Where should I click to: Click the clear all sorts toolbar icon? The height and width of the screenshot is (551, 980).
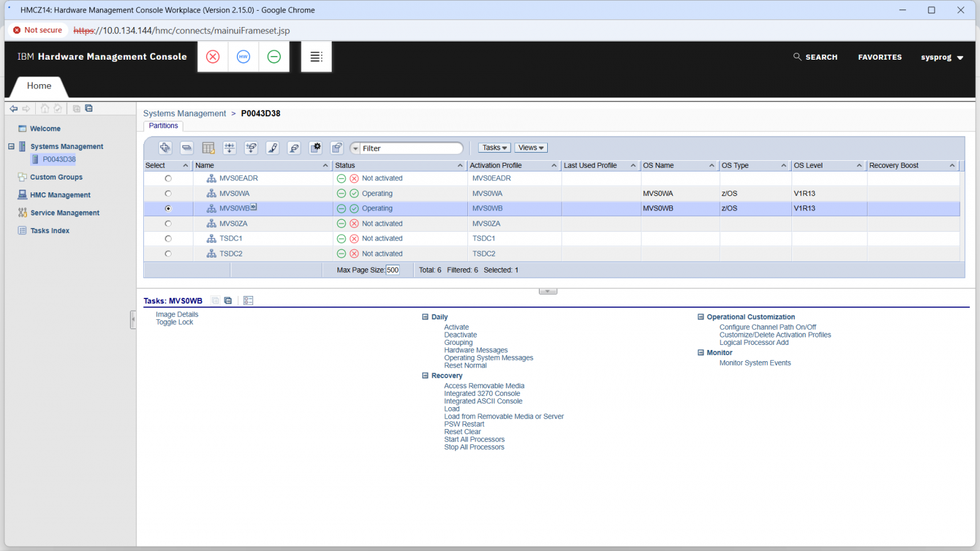[293, 148]
